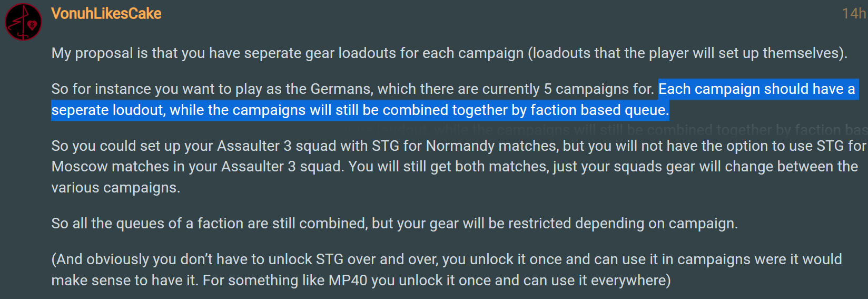868x299 pixels.
Task: Open the VonuhLikesCake username profile link
Action: (106, 14)
